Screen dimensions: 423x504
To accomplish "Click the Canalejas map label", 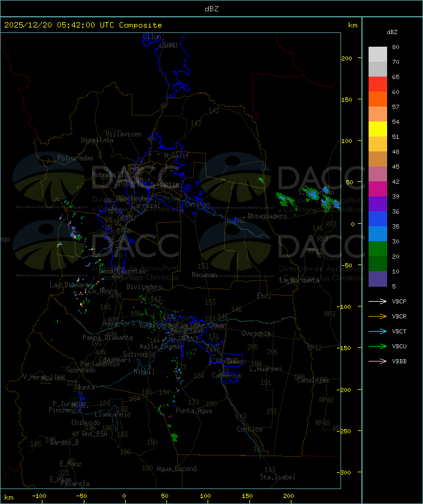I will (313, 380).
